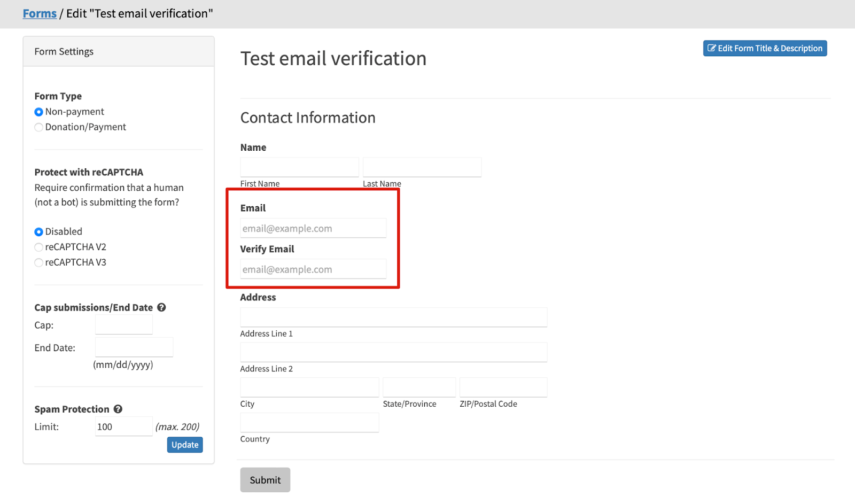This screenshot has width=855, height=504.
Task: Click the Cap submissions help question icon
Action: tap(161, 307)
